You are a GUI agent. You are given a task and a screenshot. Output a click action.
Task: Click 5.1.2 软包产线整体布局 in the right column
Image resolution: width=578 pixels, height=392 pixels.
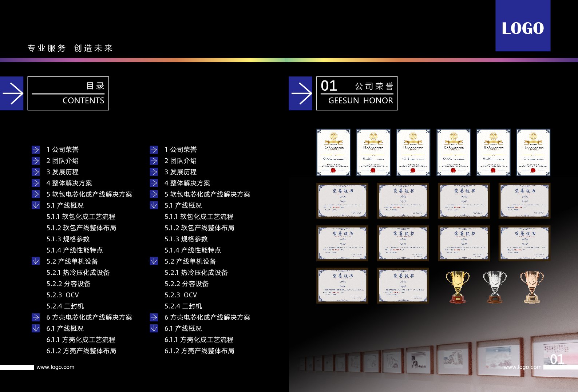tap(199, 228)
